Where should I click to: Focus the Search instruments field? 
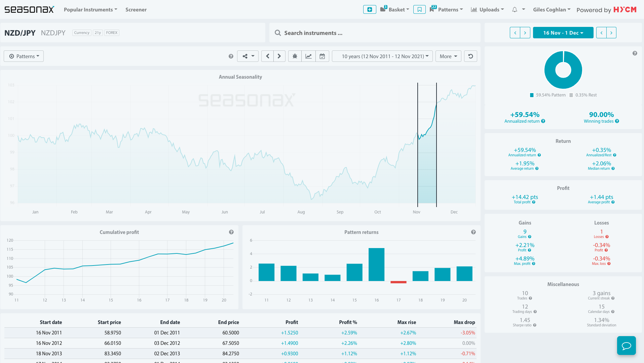coord(375,33)
